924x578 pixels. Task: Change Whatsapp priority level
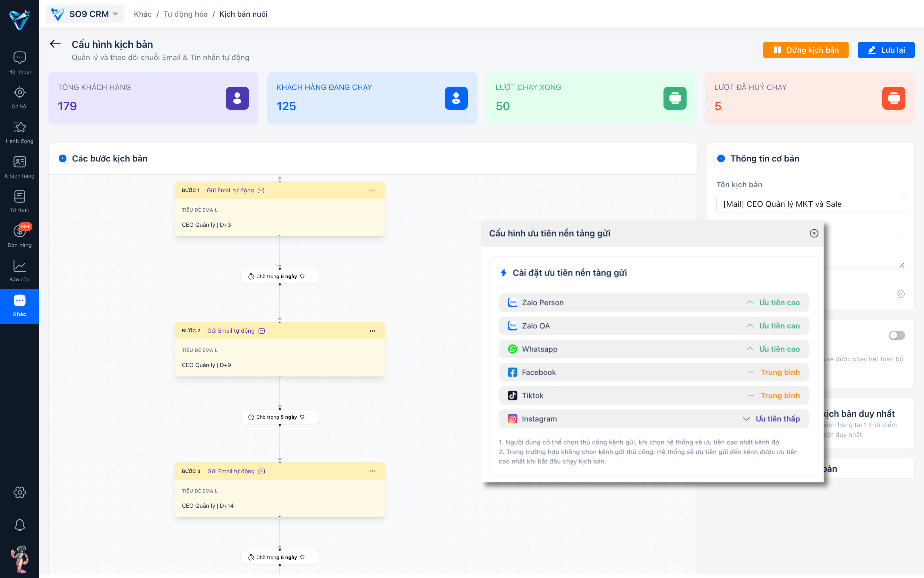point(773,349)
